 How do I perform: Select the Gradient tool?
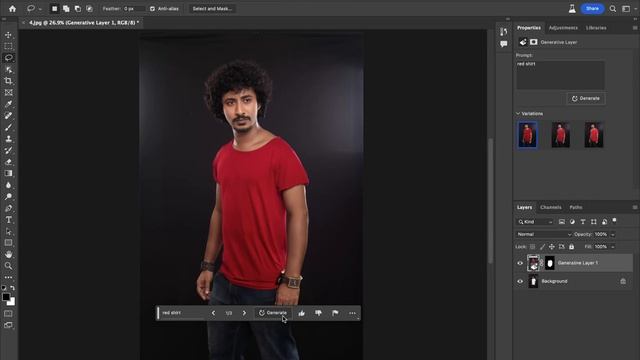[8, 173]
